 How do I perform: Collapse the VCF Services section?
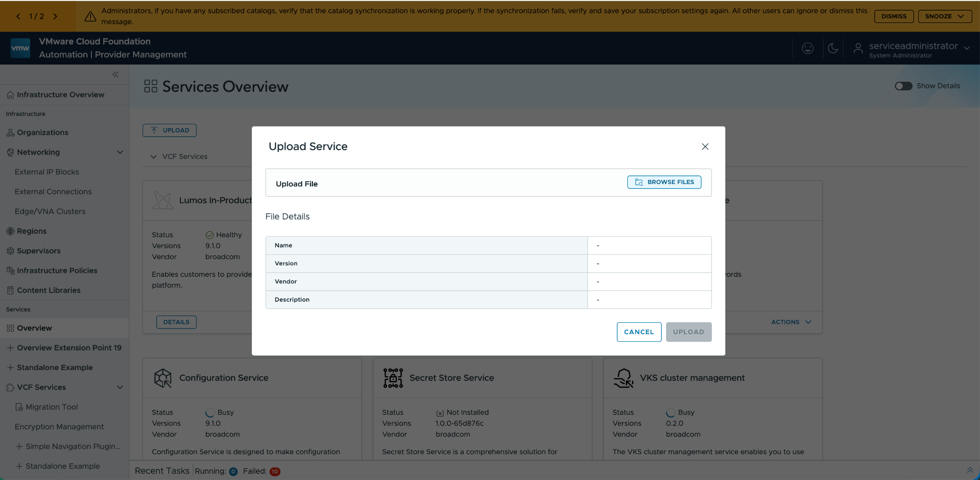point(154,157)
